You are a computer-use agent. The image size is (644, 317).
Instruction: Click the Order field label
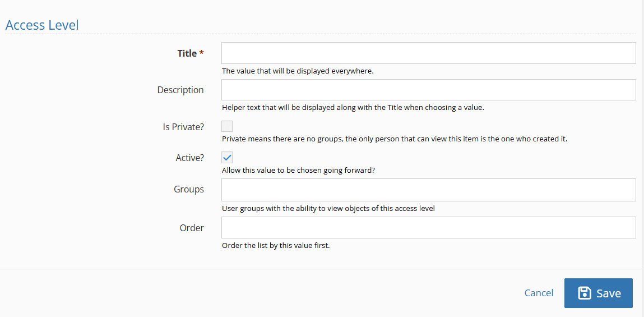(x=192, y=228)
